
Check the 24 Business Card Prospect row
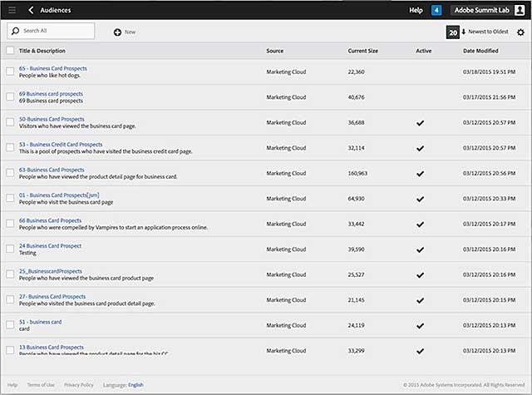click(10, 249)
